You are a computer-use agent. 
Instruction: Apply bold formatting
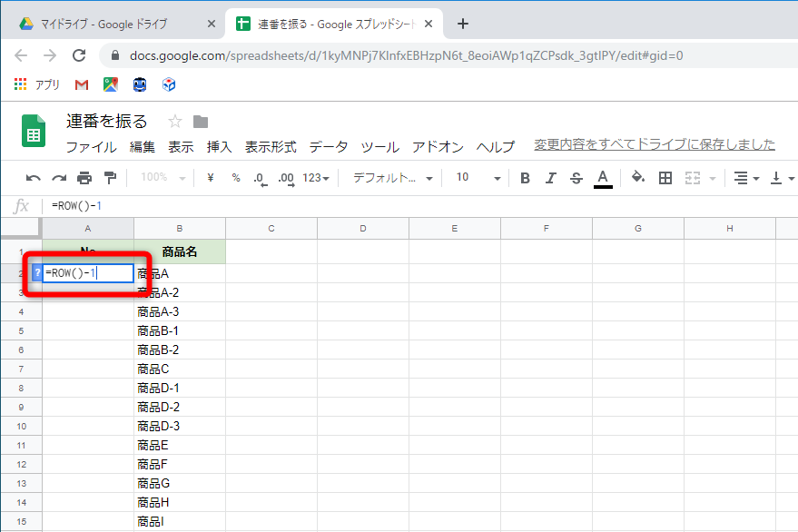525,178
